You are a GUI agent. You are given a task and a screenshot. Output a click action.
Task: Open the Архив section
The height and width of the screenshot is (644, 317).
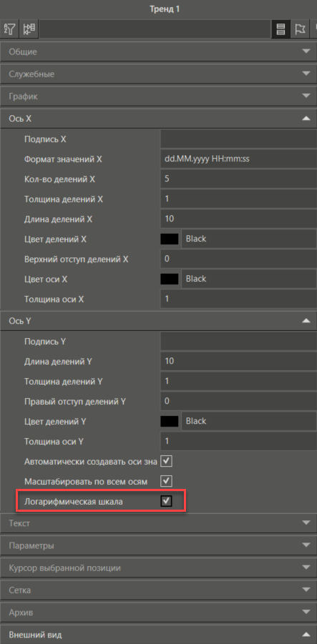(158, 612)
